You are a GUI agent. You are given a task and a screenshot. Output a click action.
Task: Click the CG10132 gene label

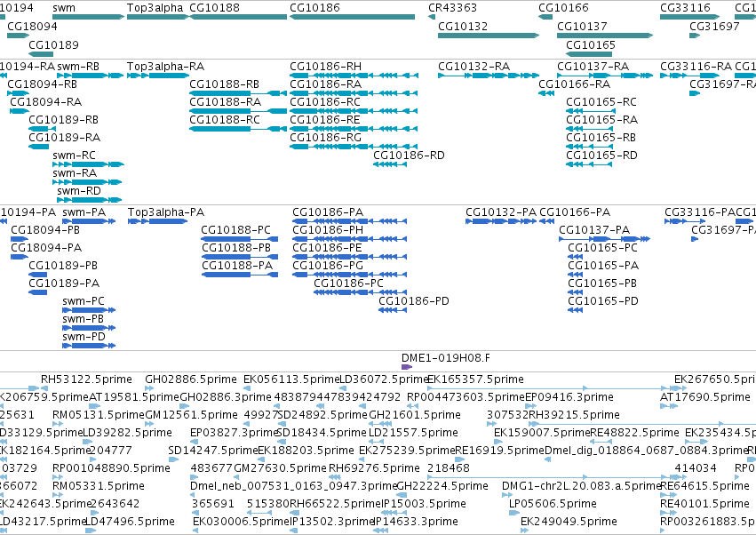462,26
